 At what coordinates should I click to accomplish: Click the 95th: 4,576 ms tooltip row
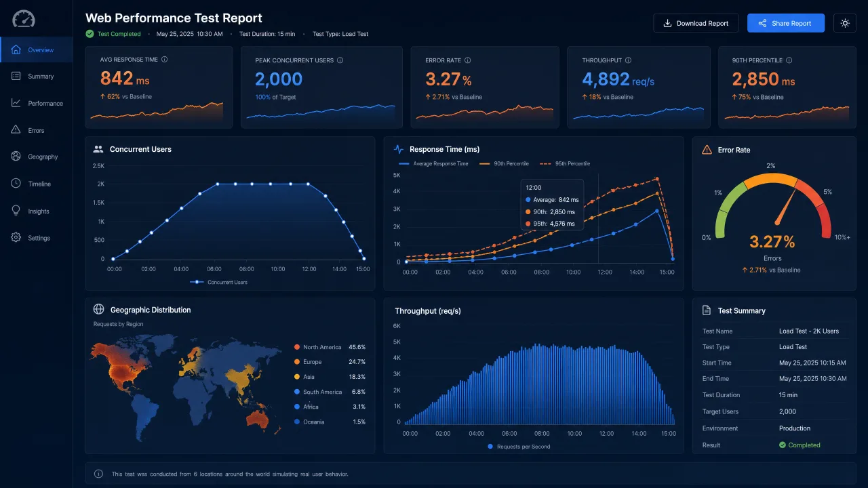[550, 224]
